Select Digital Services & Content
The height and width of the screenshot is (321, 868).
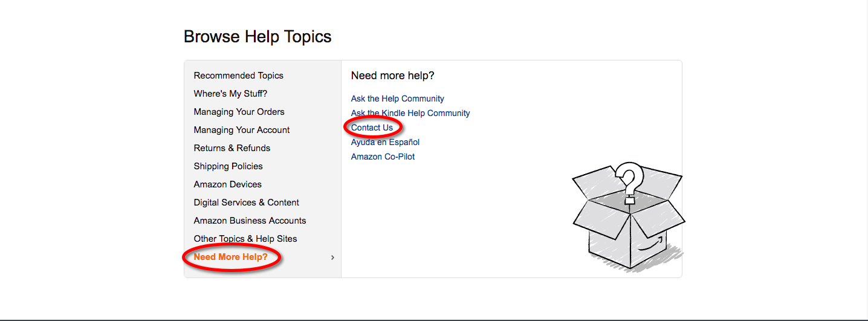(247, 203)
